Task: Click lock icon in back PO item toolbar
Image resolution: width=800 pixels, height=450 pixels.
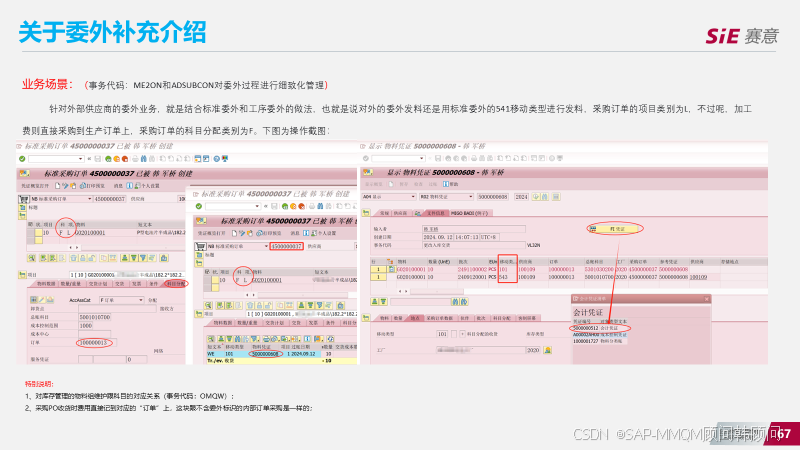Action: click(x=83, y=258)
